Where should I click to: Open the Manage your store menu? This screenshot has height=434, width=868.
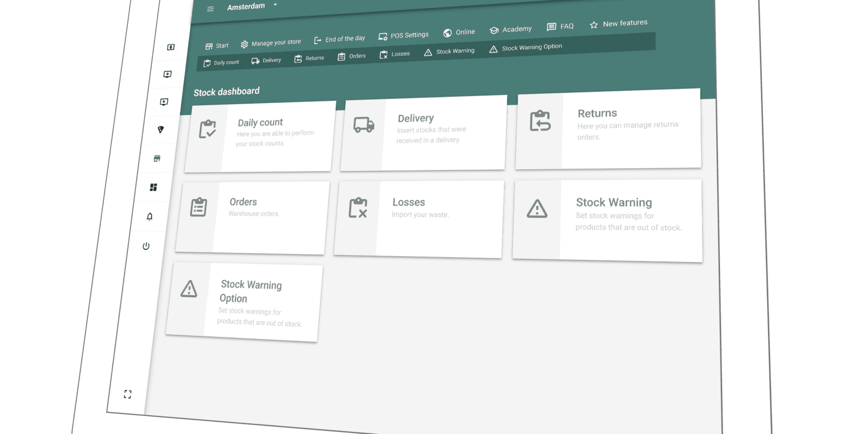click(x=271, y=43)
